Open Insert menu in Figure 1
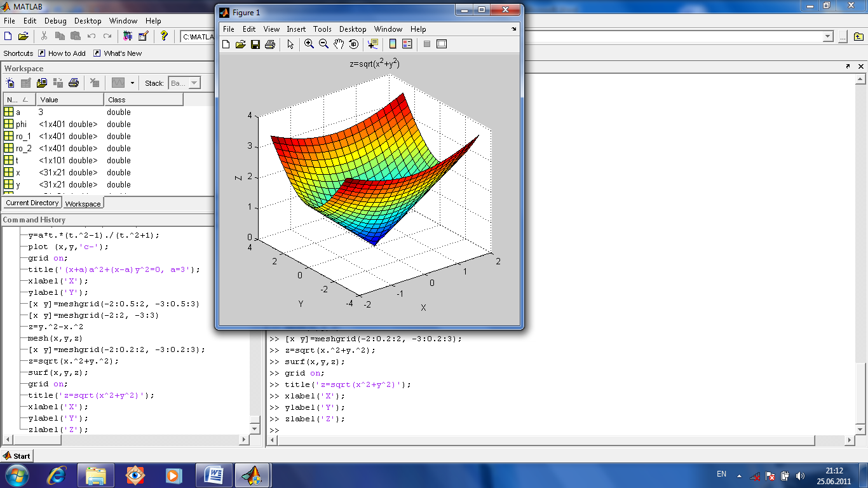This screenshot has width=868, height=488. (x=296, y=29)
